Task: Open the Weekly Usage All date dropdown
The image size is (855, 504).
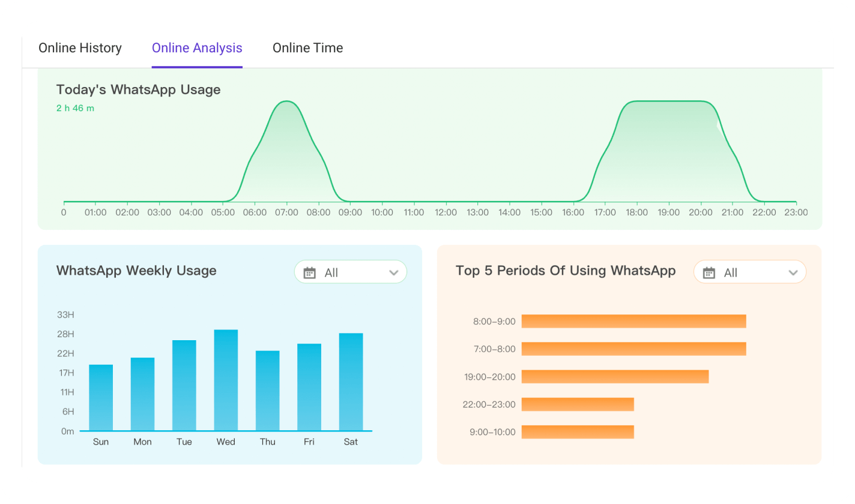Action: (x=351, y=272)
